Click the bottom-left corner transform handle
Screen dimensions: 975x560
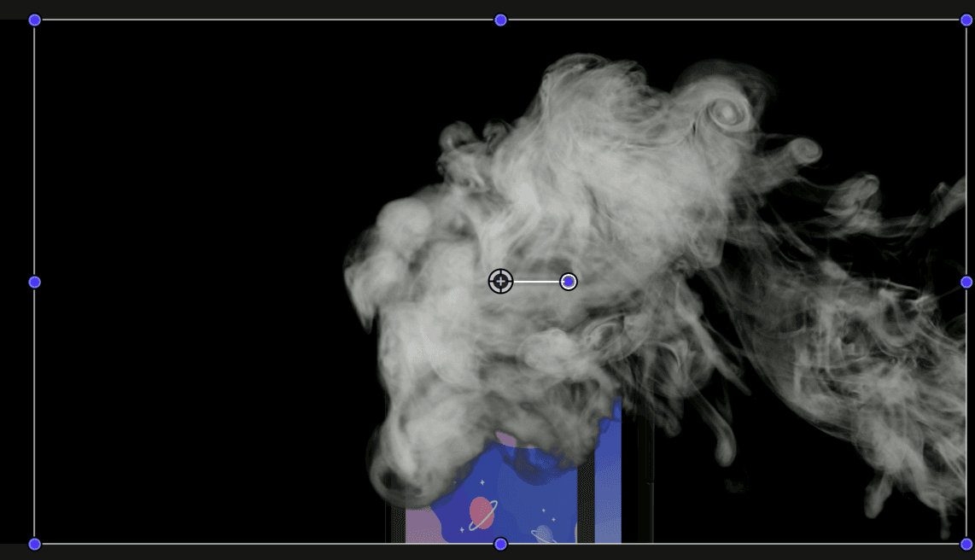tap(34, 543)
